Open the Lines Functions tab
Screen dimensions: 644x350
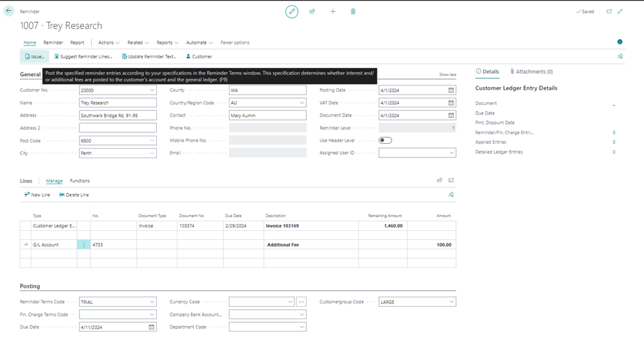coord(79,181)
